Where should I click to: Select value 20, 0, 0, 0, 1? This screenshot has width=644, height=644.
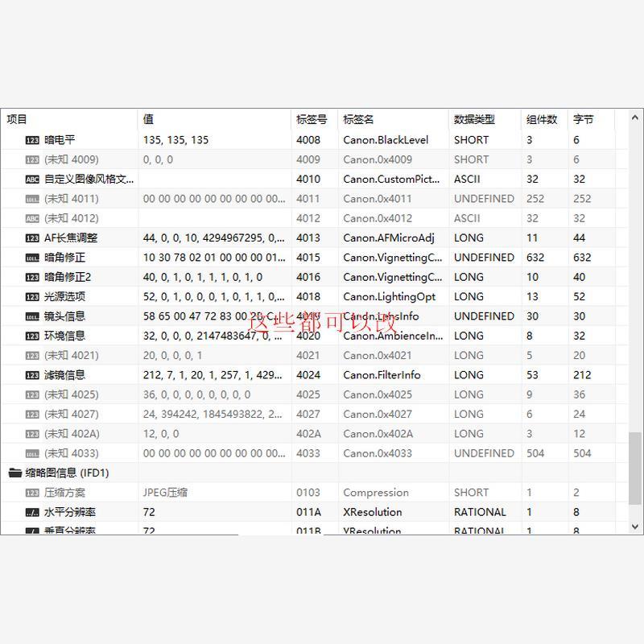[x=172, y=356]
